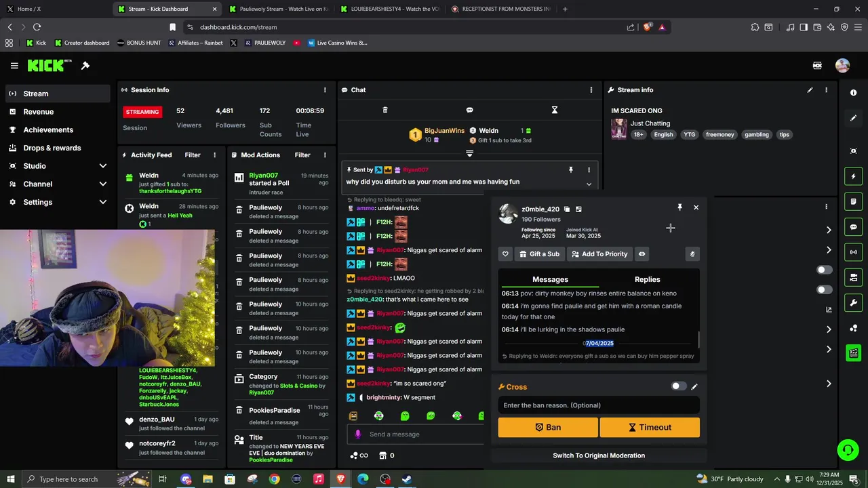Click the orange Ban button
The width and height of the screenshot is (868, 488).
tap(548, 428)
